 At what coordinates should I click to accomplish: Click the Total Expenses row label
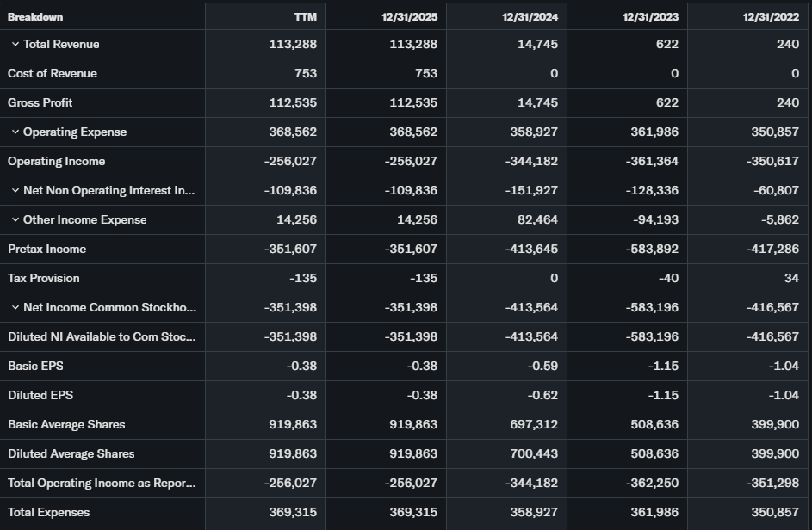tap(49, 512)
